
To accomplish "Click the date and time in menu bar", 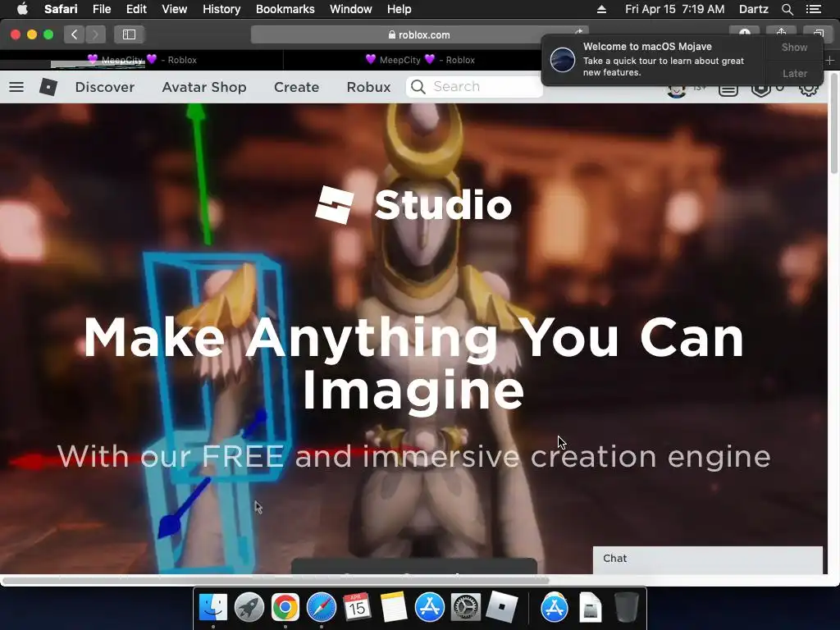I will [x=674, y=9].
